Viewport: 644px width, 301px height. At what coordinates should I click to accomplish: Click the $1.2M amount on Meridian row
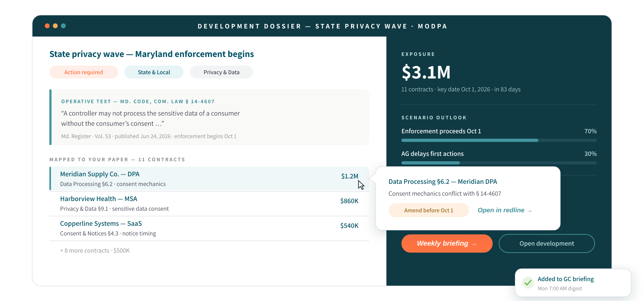350,176
